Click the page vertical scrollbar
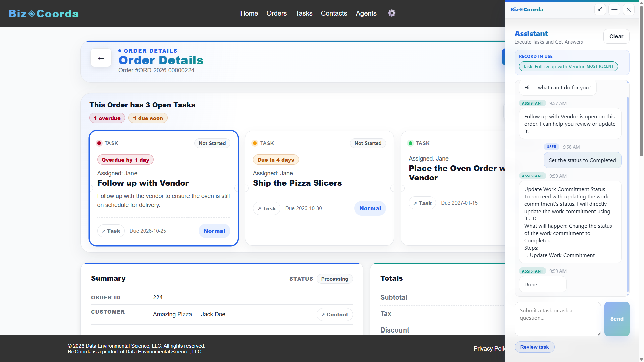Image resolution: width=644 pixels, height=362 pixels. [x=641, y=80]
